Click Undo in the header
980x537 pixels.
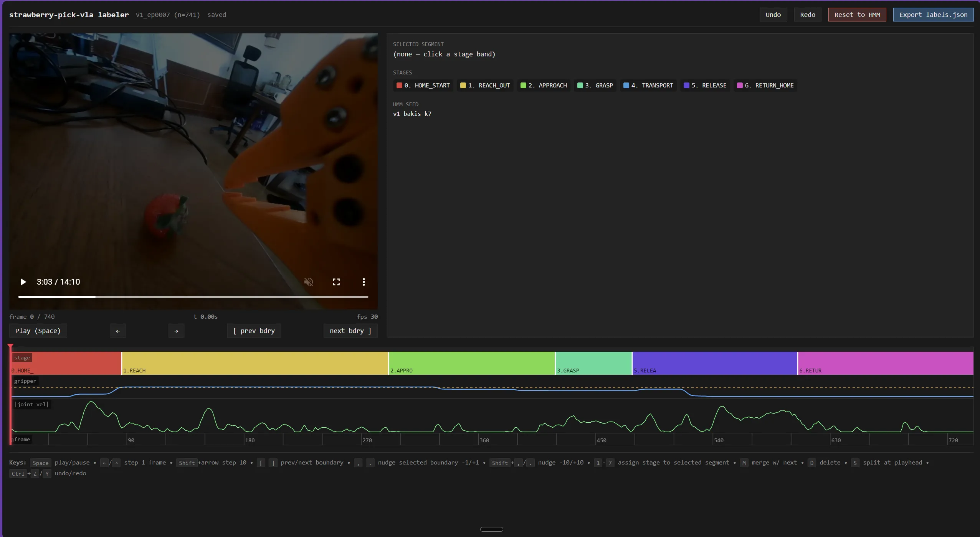coord(773,15)
